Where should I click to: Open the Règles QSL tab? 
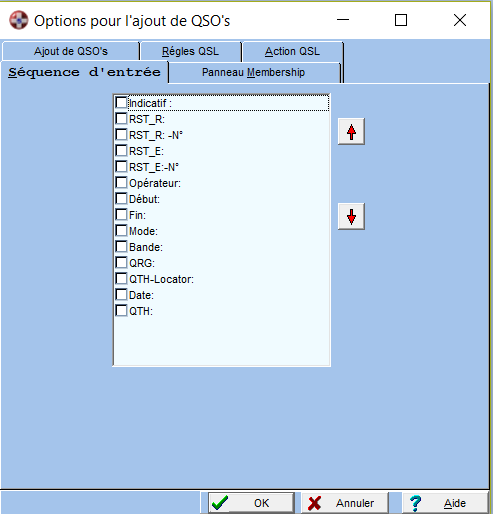190,51
